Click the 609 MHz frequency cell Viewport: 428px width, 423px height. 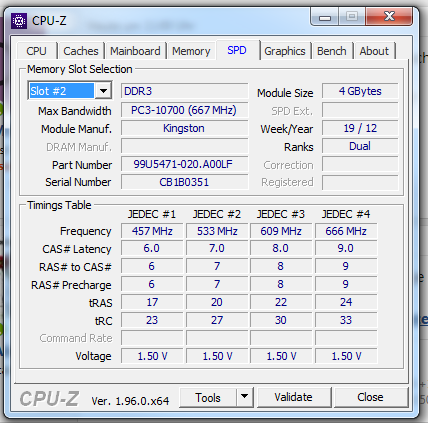point(281,231)
